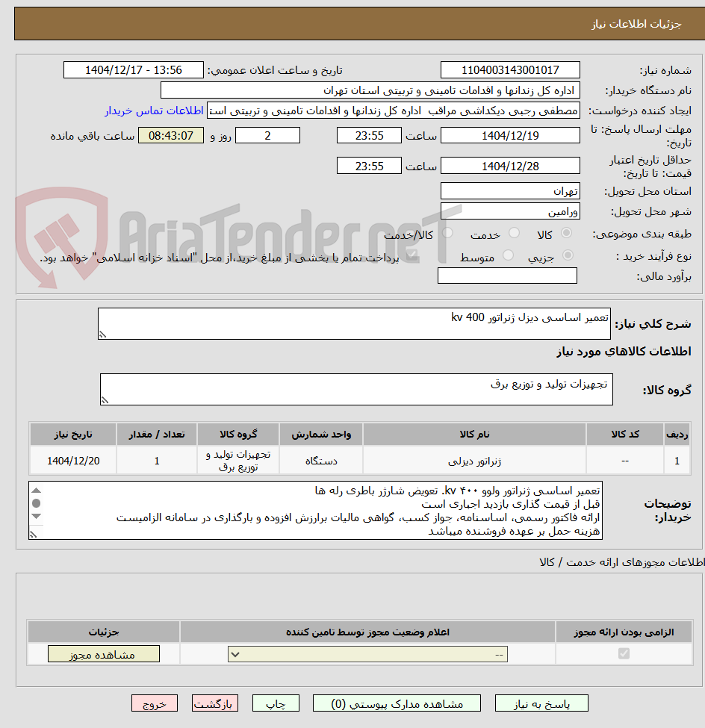Click the need date cell 1404/12/20
Screen dimensions: 705x728
click(x=73, y=461)
